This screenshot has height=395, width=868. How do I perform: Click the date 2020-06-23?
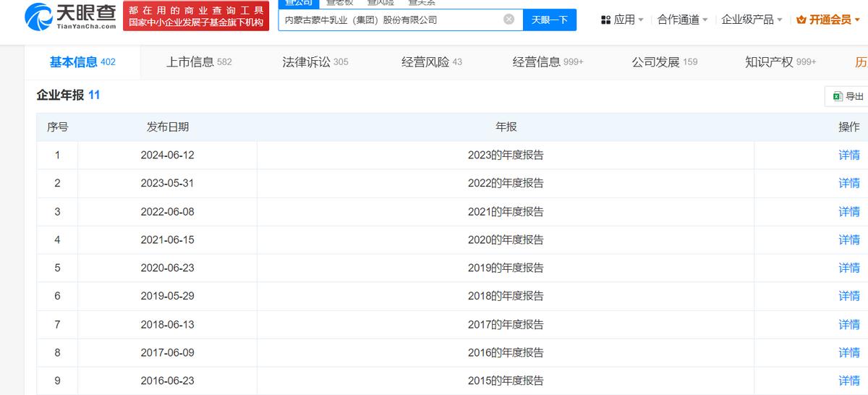click(168, 268)
